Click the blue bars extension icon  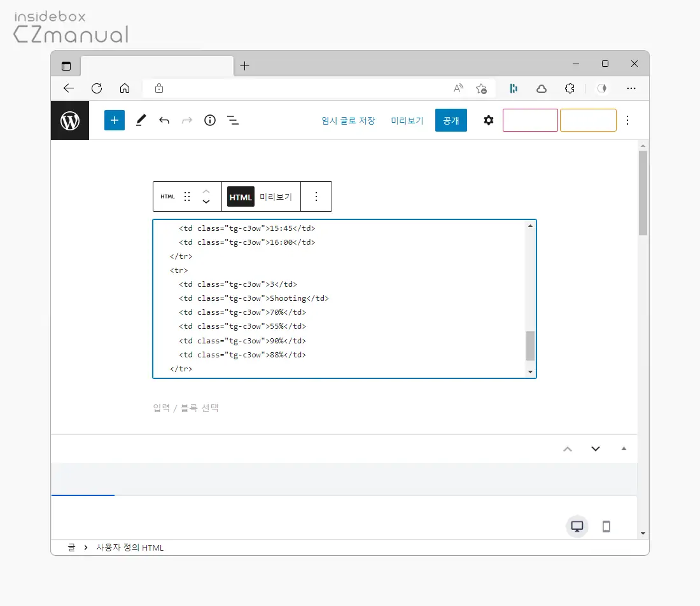pyautogui.click(x=514, y=88)
